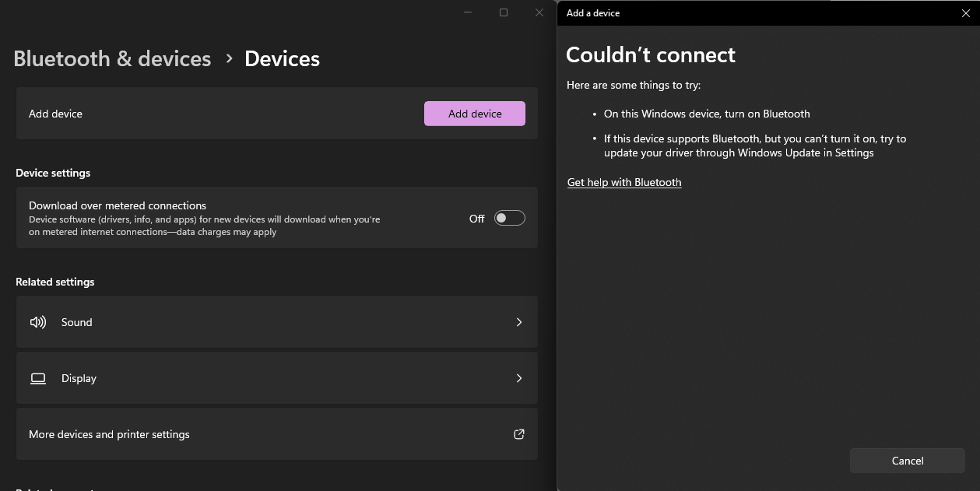Viewport: 980px width, 491px height.
Task: Open More devices and printer settings
Action: (x=109, y=434)
